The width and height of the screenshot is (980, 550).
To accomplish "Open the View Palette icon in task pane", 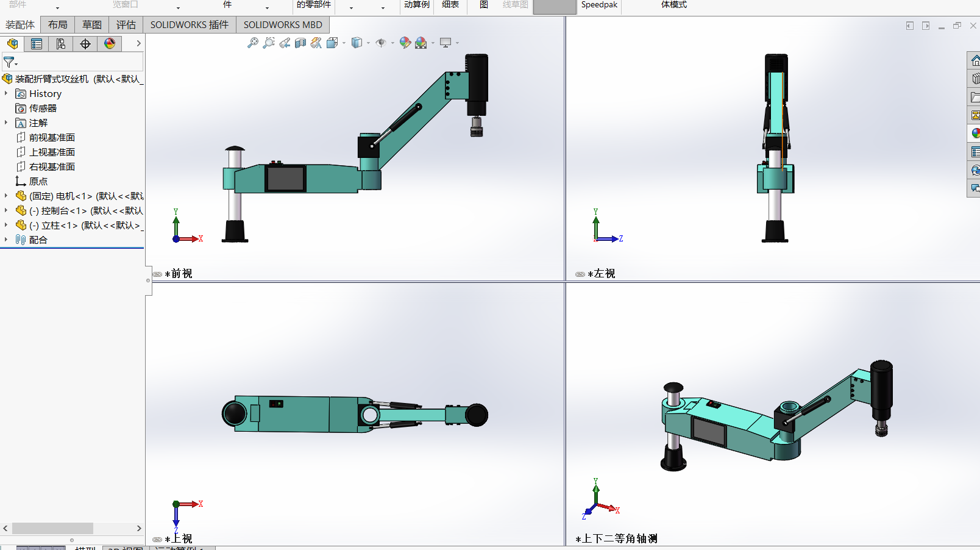I will 975,115.
